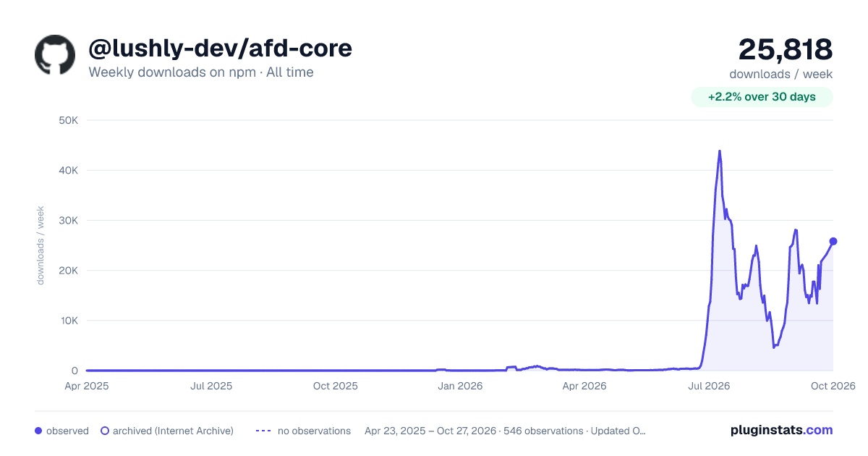Viewport: 868px width, 456px height.
Task: Click the 'Weekly downloads on npm · All time' subtitle
Action: (201, 72)
